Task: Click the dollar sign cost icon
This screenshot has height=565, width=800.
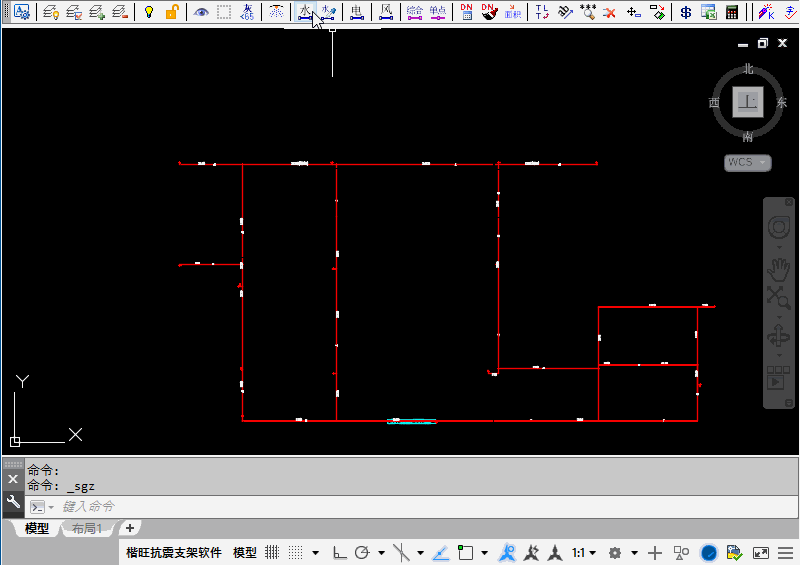Action: click(685, 12)
